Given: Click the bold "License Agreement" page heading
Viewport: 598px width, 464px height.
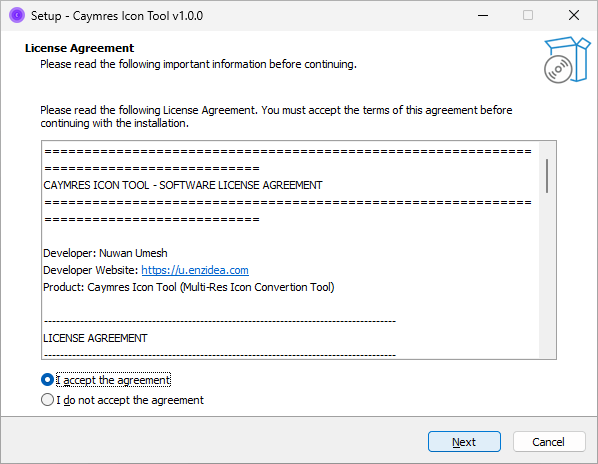Looking at the screenshot, I should pos(79,48).
